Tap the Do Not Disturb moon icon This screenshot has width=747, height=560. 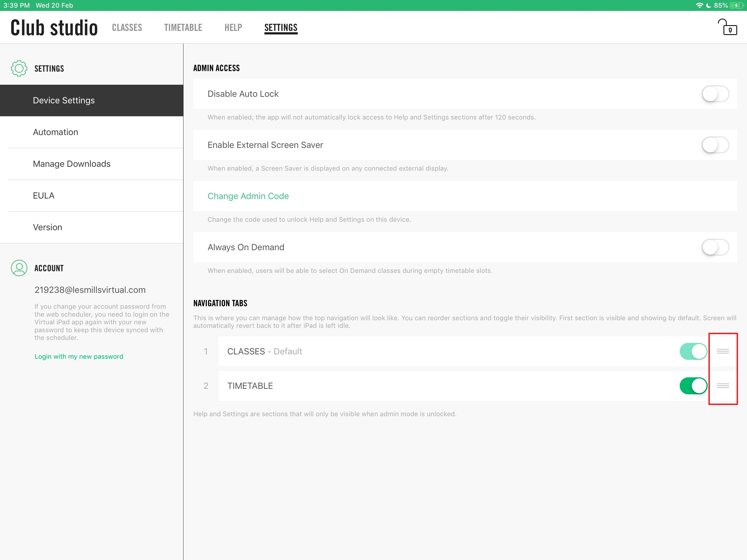click(708, 5)
